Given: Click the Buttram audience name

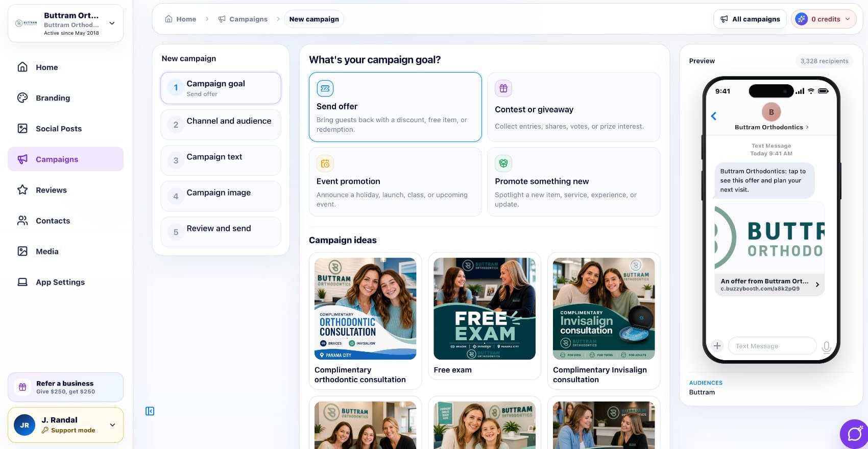Looking at the screenshot, I should 702,392.
